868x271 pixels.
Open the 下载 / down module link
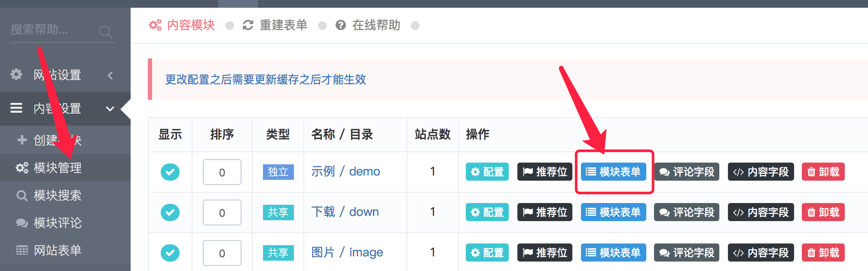[x=345, y=212]
